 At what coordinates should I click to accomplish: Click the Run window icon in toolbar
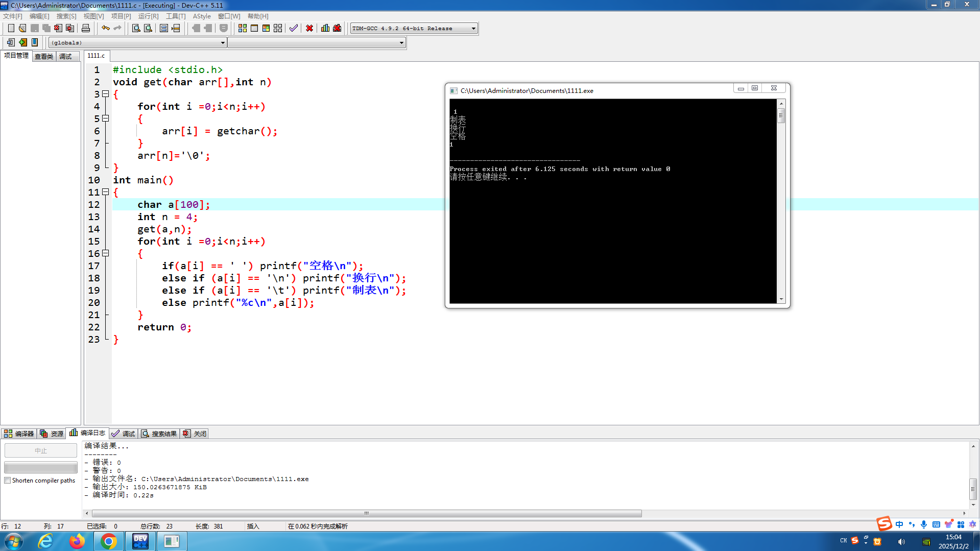click(254, 28)
